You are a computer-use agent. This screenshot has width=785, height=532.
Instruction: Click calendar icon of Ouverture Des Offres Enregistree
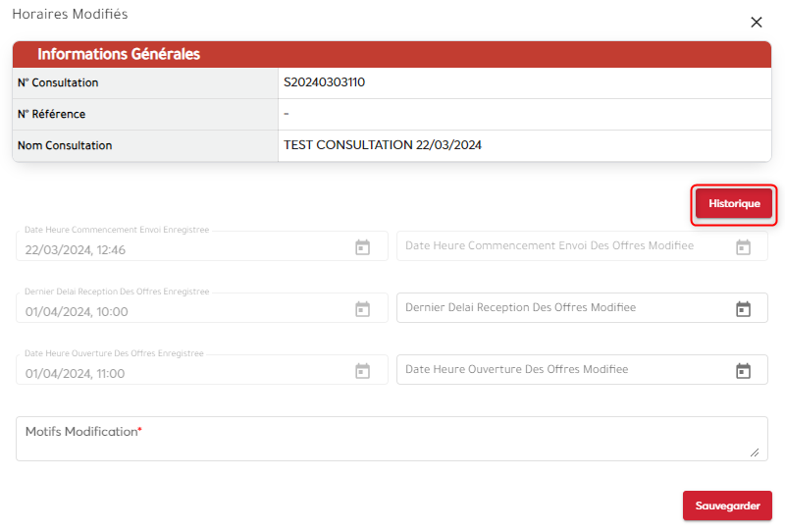click(362, 371)
